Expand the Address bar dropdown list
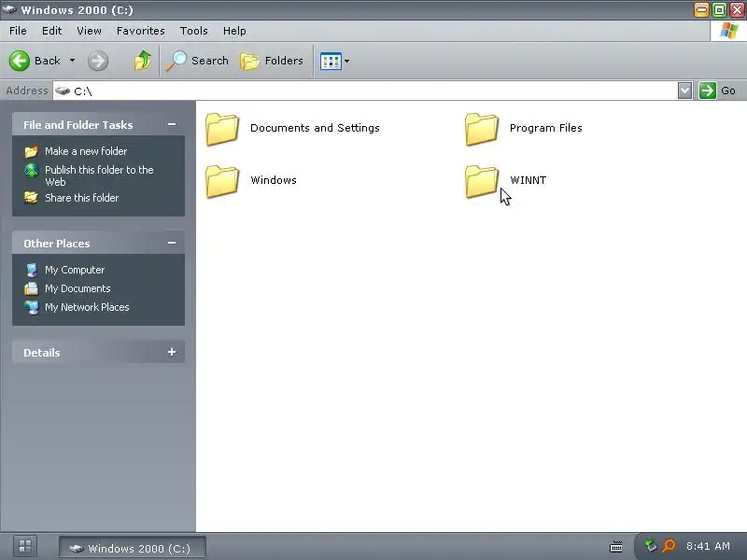The width and height of the screenshot is (747, 560). 684,91
